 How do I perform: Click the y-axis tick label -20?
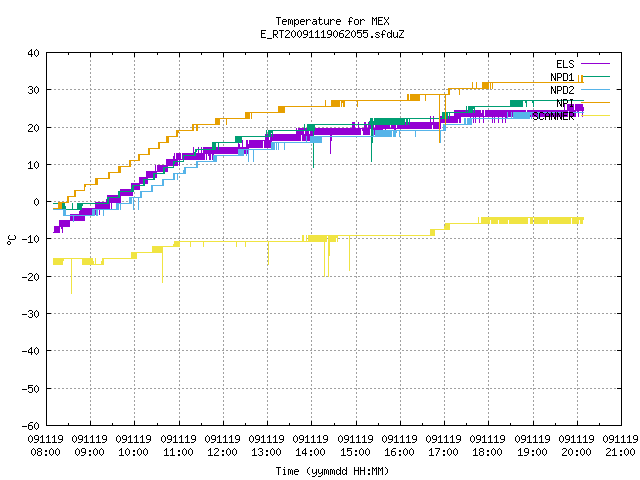[x=31, y=277]
